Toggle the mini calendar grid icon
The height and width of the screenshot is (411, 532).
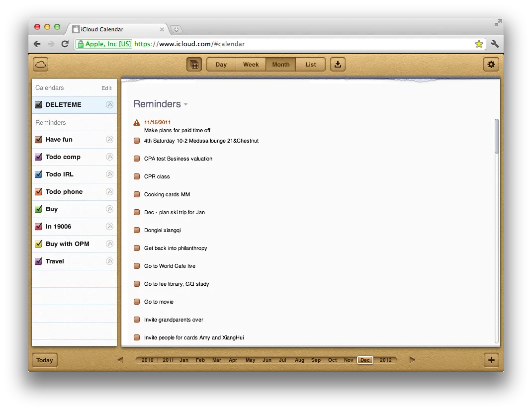click(194, 65)
